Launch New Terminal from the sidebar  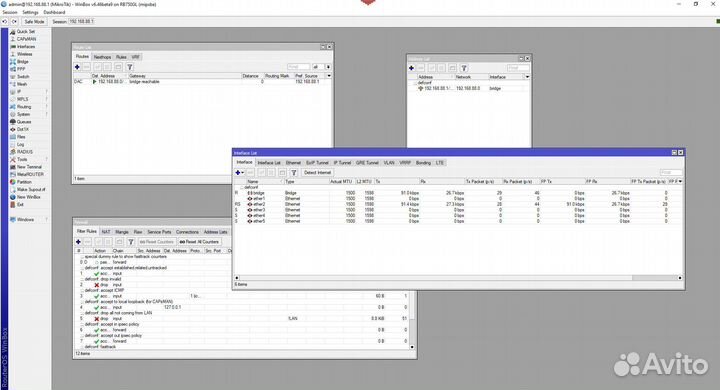[x=29, y=167]
